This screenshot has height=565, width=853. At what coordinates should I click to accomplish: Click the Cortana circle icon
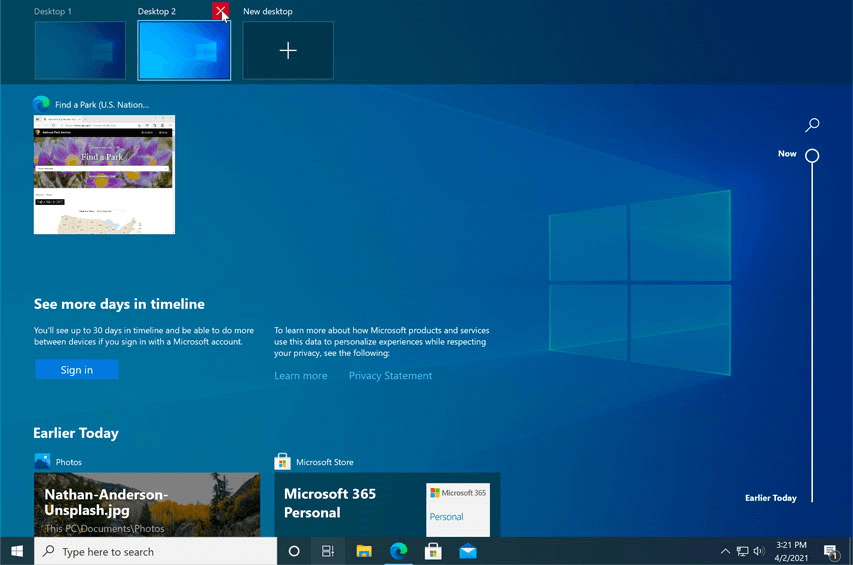pos(294,551)
